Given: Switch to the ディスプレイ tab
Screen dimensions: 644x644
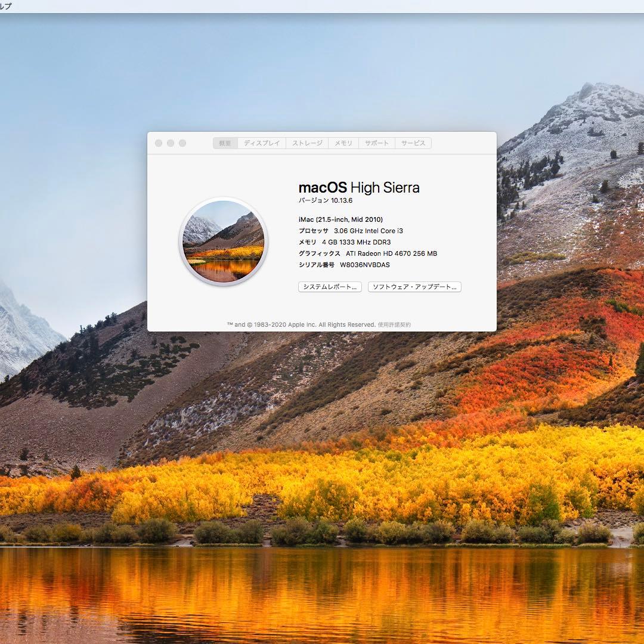Looking at the screenshot, I should click(x=262, y=143).
